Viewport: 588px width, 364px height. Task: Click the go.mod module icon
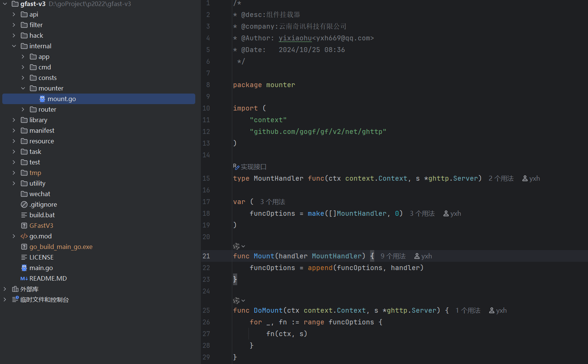tap(24, 236)
